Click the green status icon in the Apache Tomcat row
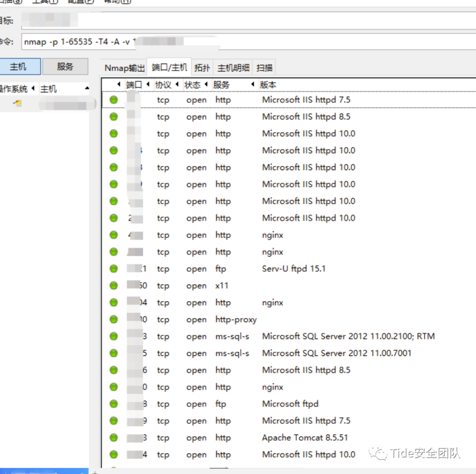The height and width of the screenshot is (474, 476). [x=114, y=437]
